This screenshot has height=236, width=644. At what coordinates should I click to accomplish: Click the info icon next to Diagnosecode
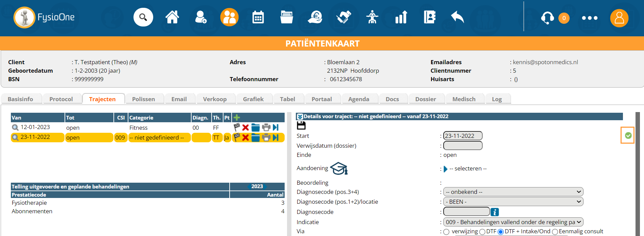[495, 212]
